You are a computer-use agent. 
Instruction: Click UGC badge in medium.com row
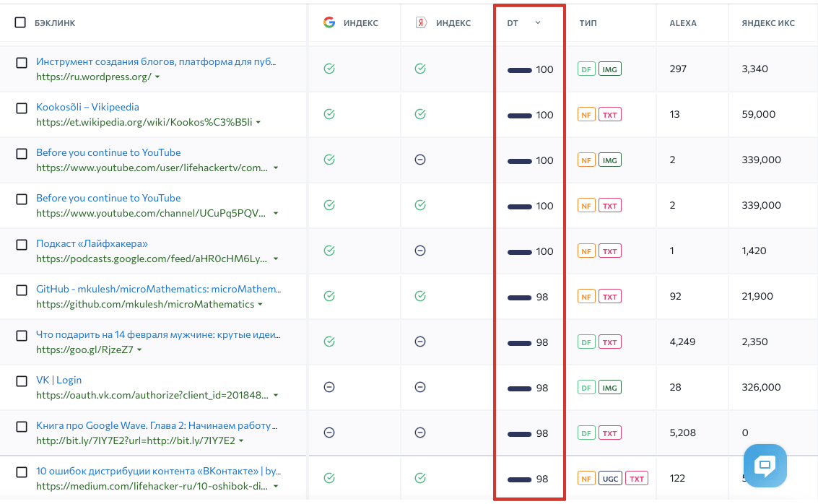(x=610, y=479)
